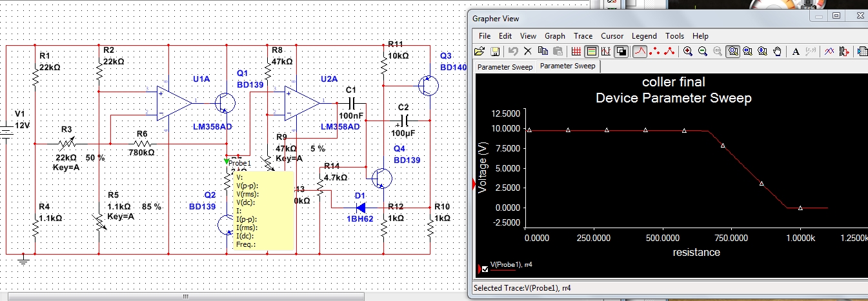Click the Zoom In magnifier icon
This screenshot has height=301, width=868.
pyautogui.click(x=689, y=52)
